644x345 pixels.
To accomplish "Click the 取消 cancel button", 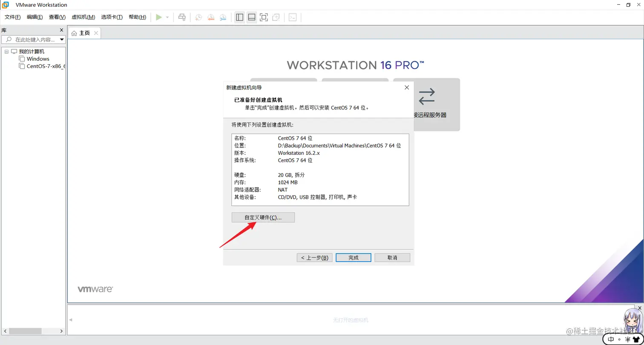I will (392, 258).
